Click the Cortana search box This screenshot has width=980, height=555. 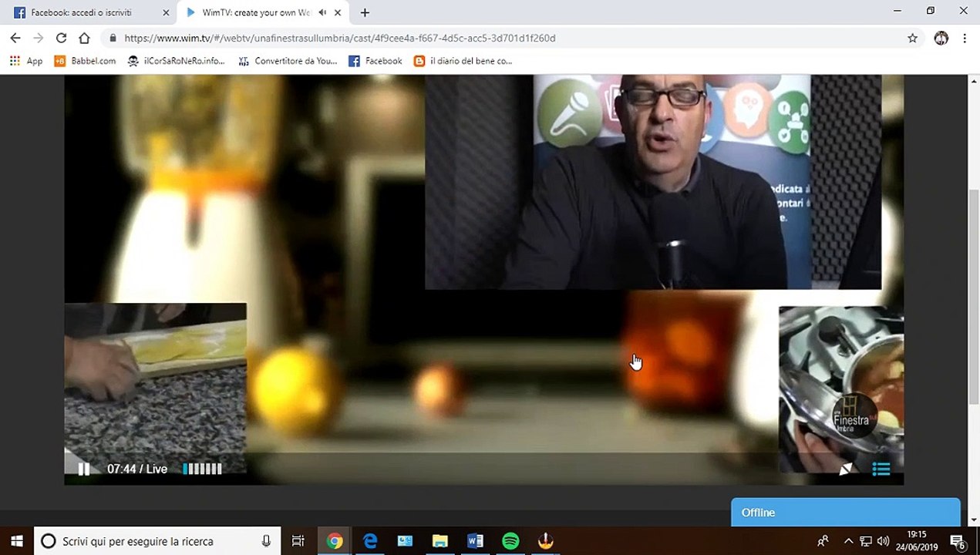(x=156, y=541)
